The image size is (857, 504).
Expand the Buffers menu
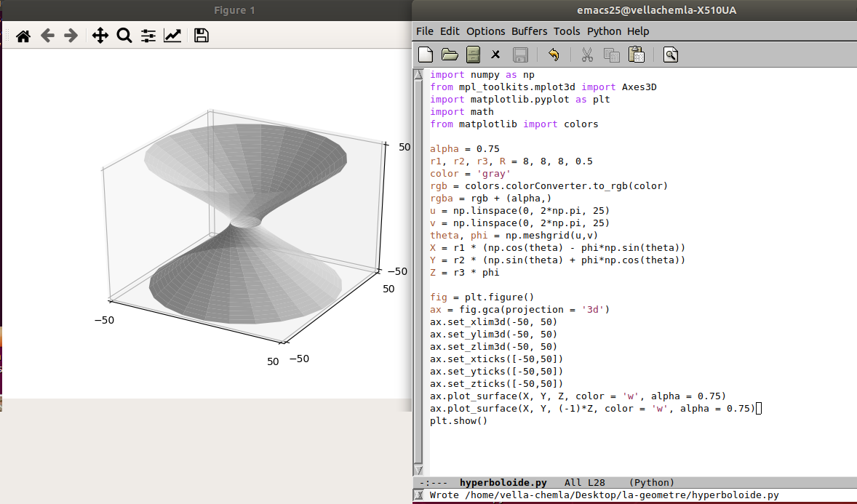[529, 31]
